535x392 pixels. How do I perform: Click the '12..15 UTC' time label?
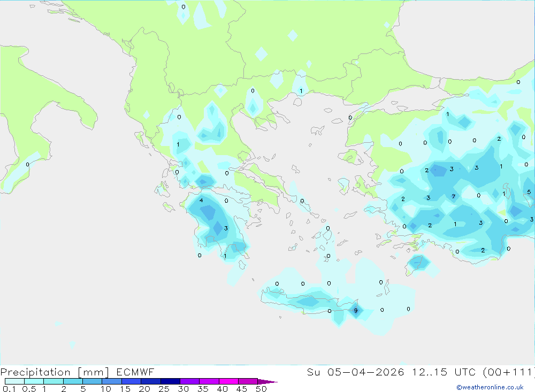[444, 372]
